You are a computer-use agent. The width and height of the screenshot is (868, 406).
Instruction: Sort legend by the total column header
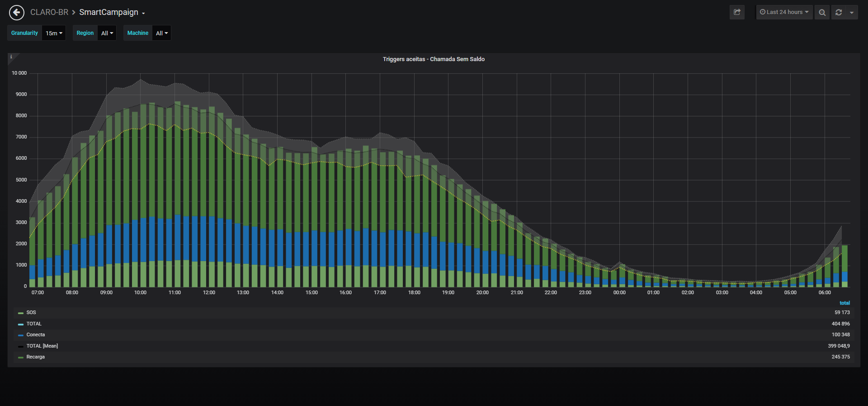pyautogui.click(x=844, y=303)
